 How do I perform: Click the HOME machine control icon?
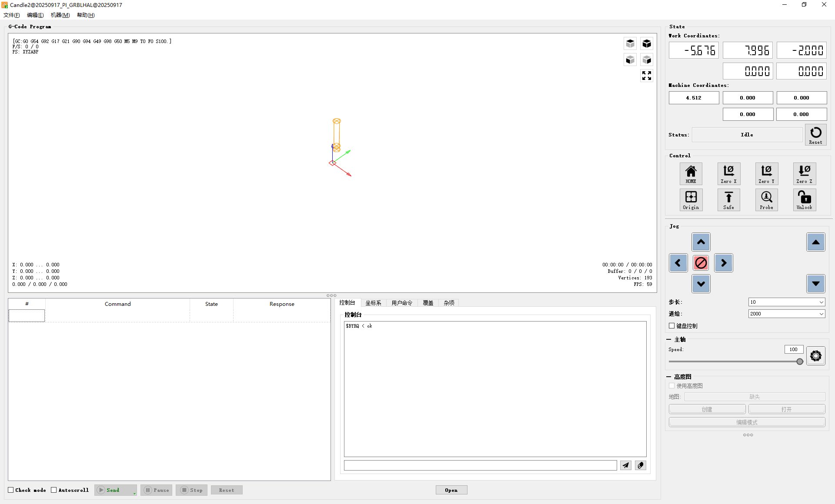click(x=691, y=174)
